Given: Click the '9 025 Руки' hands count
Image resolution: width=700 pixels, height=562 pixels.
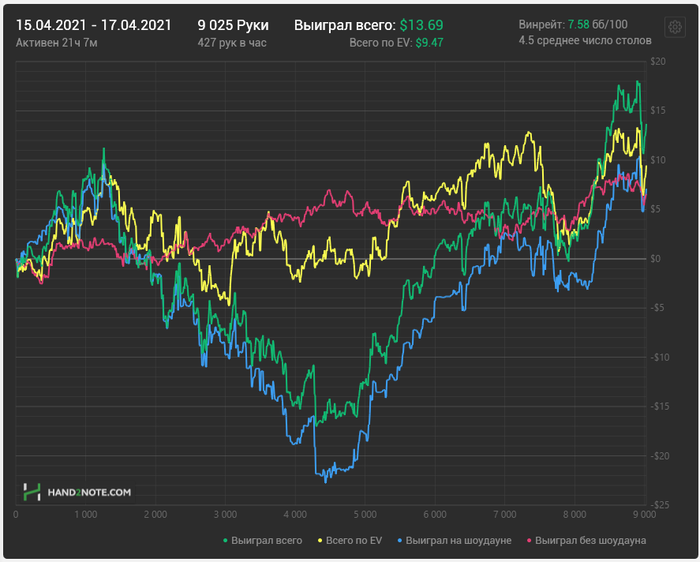Looking at the screenshot, I should pyautogui.click(x=233, y=25).
